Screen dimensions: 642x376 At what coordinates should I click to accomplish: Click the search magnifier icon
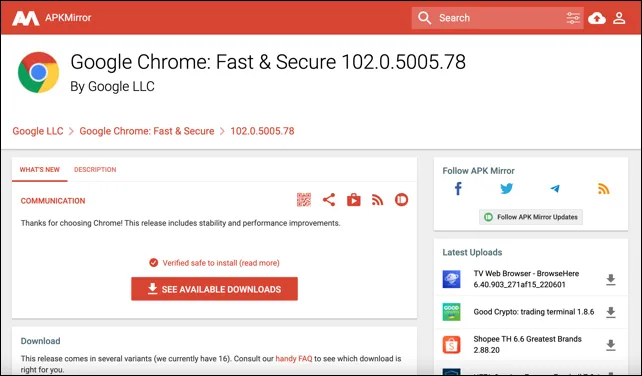pos(424,18)
